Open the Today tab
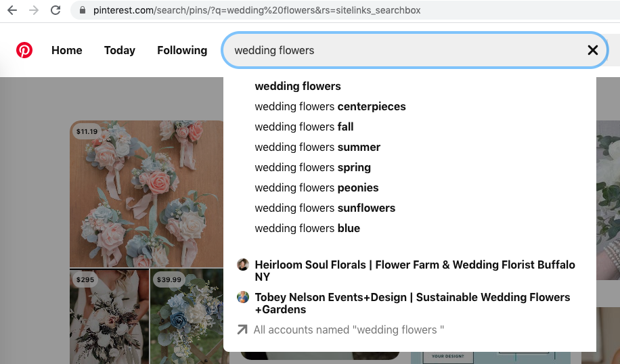The width and height of the screenshot is (620, 364). [119, 50]
